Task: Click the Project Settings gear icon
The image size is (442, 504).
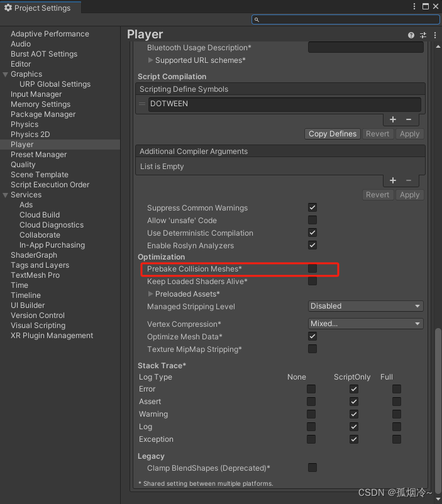Action: tap(8, 8)
